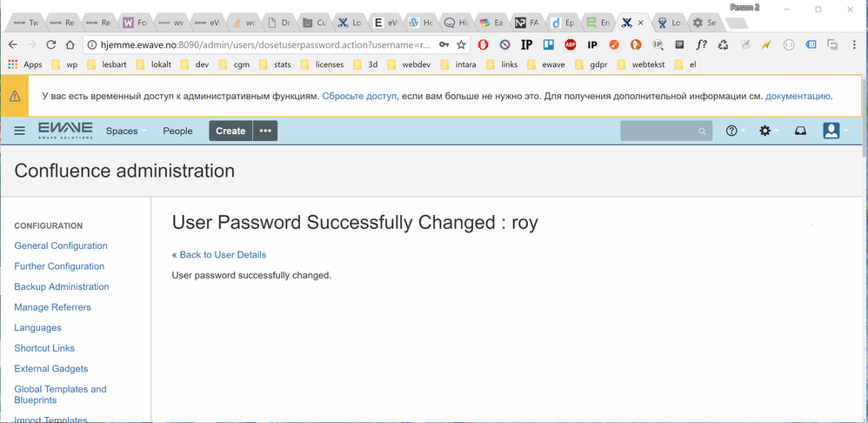Open saved password key icon in address bar
868x423 pixels.
(x=444, y=45)
